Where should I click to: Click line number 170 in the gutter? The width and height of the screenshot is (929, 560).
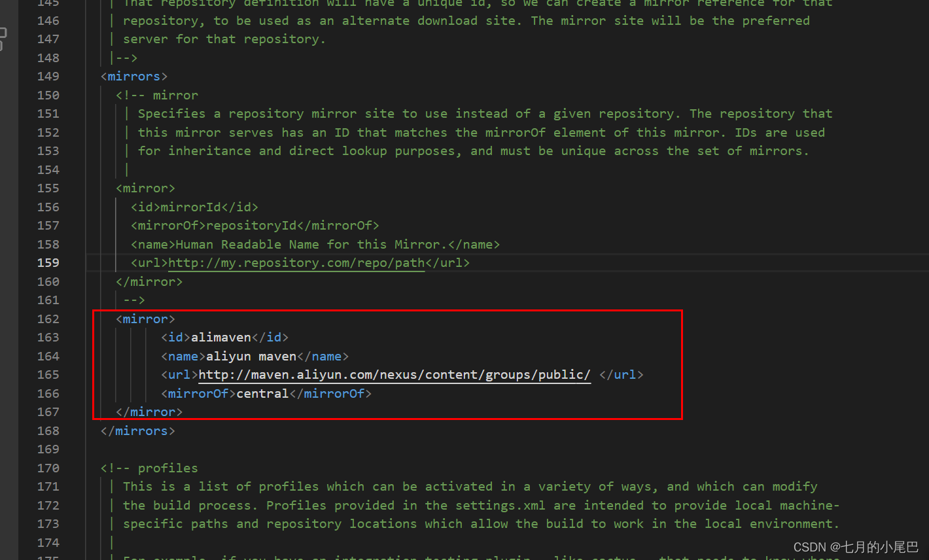point(48,468)
